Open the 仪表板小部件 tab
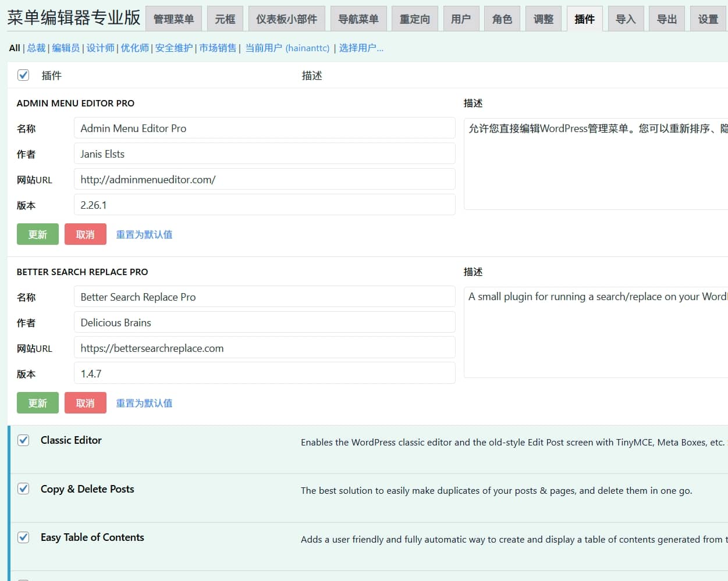The image size is (728, 581). pyautogui.click(x=286, y=19)
